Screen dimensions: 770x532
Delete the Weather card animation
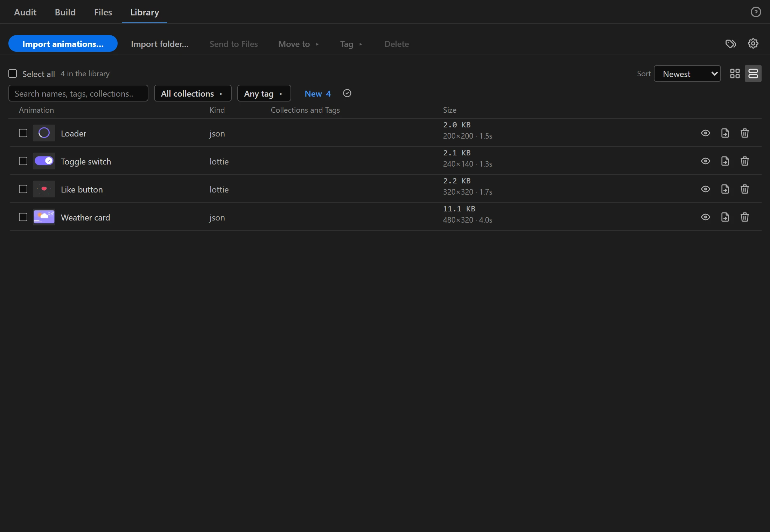(744, 217)
